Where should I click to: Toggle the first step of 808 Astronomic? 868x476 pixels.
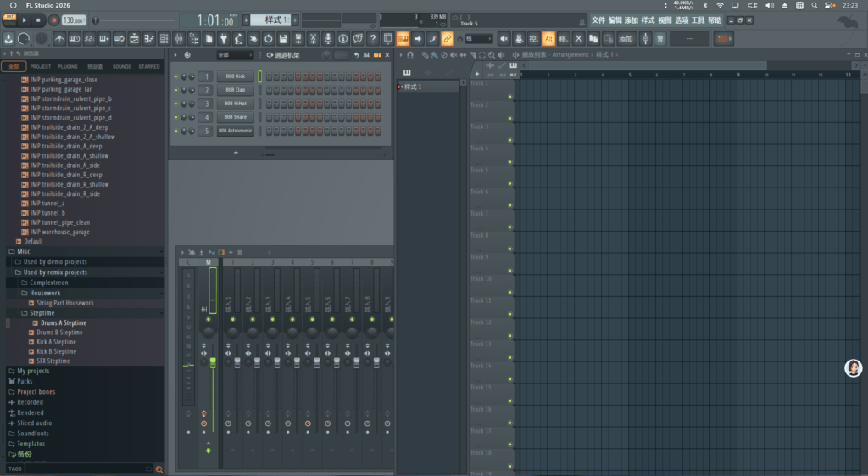pos(269,131)
